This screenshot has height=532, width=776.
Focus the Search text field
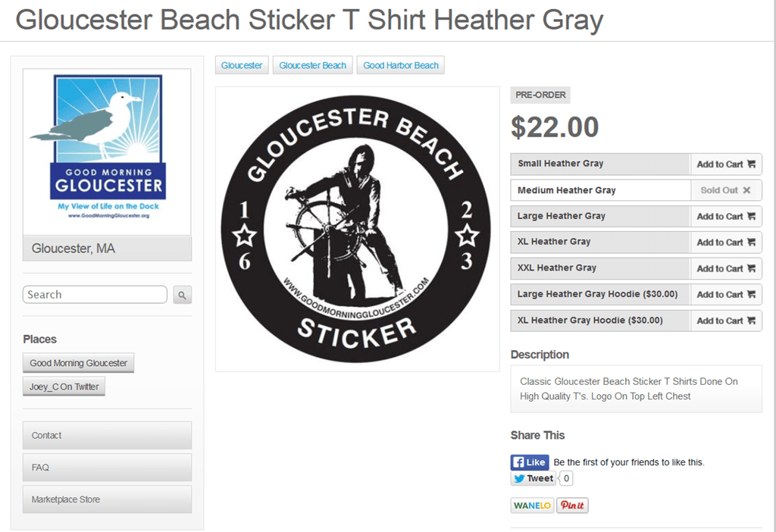pos(95,295)
